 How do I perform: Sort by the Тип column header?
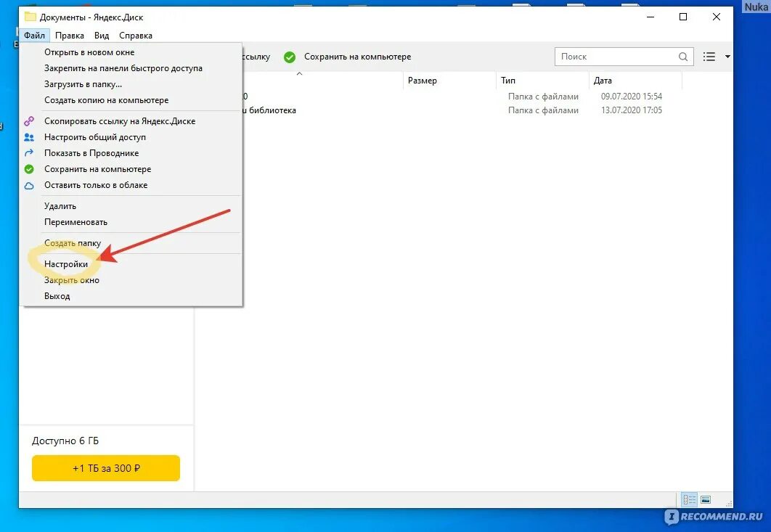tap(543, 81)
